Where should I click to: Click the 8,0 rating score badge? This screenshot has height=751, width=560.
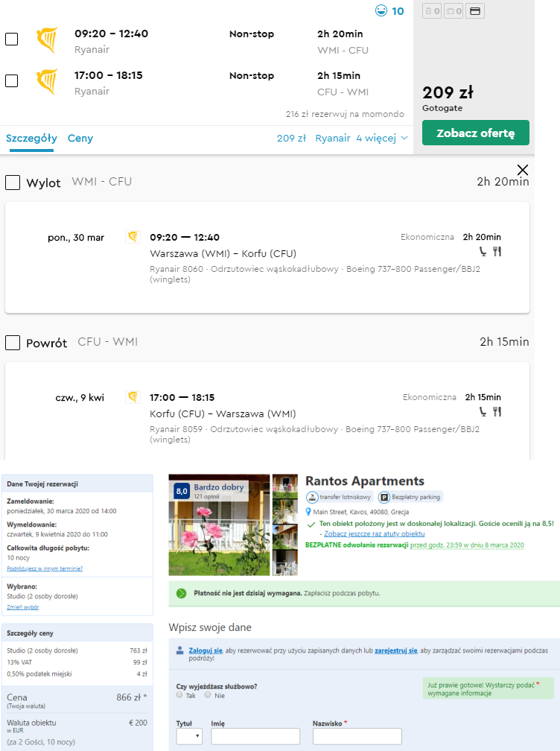point(182,491)
